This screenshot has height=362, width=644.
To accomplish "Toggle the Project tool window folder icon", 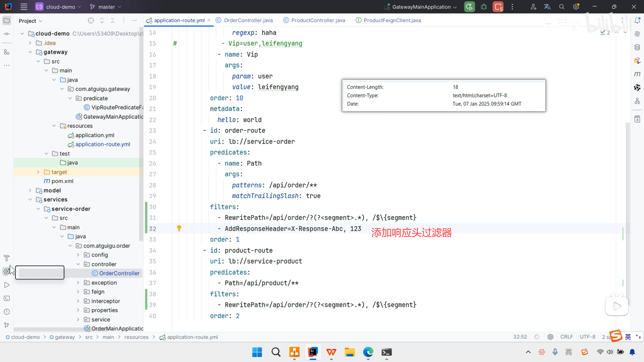I will [x=7, y=20].
